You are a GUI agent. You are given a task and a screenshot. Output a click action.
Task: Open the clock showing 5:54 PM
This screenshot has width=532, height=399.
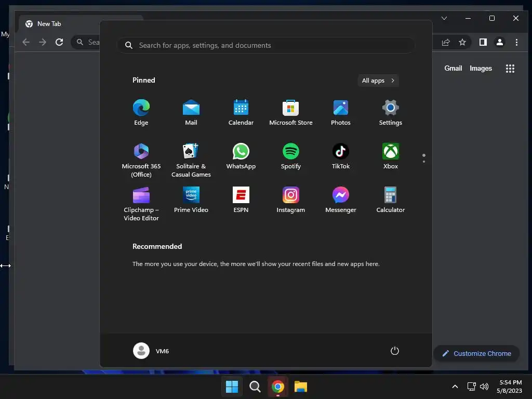[509, 387]
